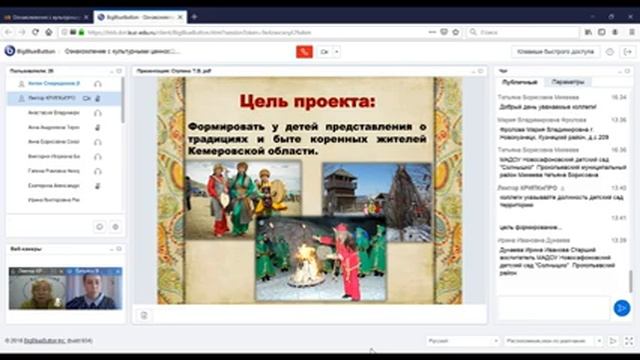
Task: Minimize the Presentation panel
Action: (x=473, y=71)
